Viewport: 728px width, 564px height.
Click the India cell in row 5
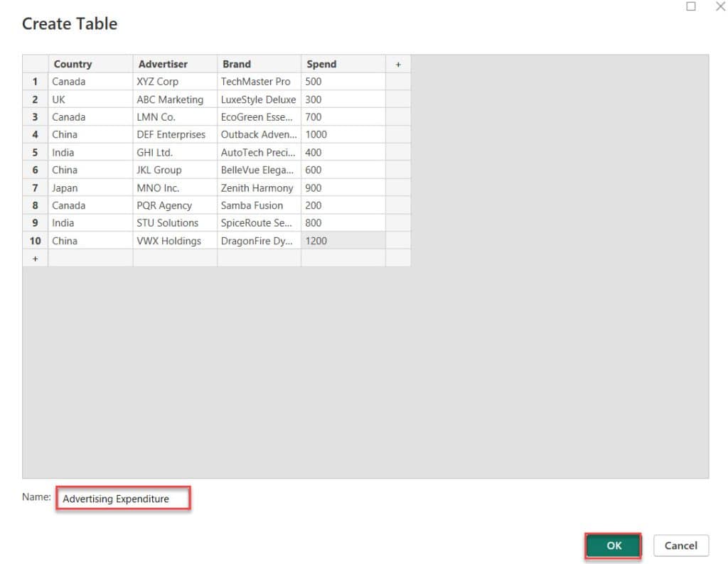(90, 152)
